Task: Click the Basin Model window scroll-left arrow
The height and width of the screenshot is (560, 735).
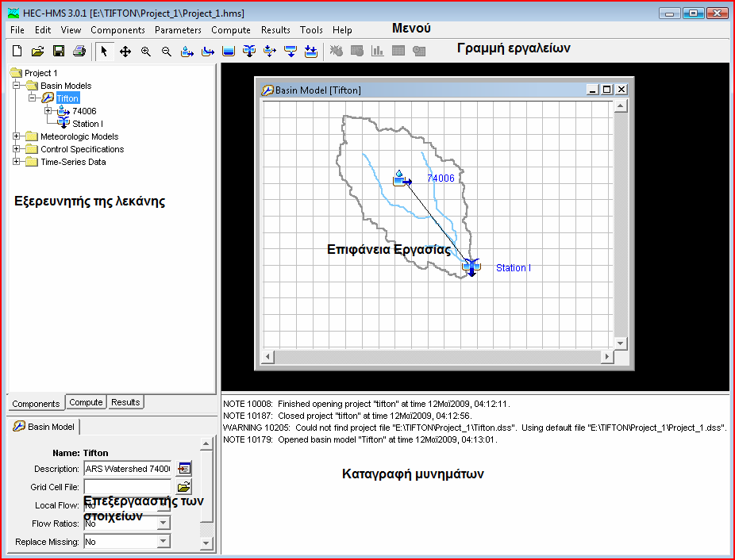Action: 267,357
